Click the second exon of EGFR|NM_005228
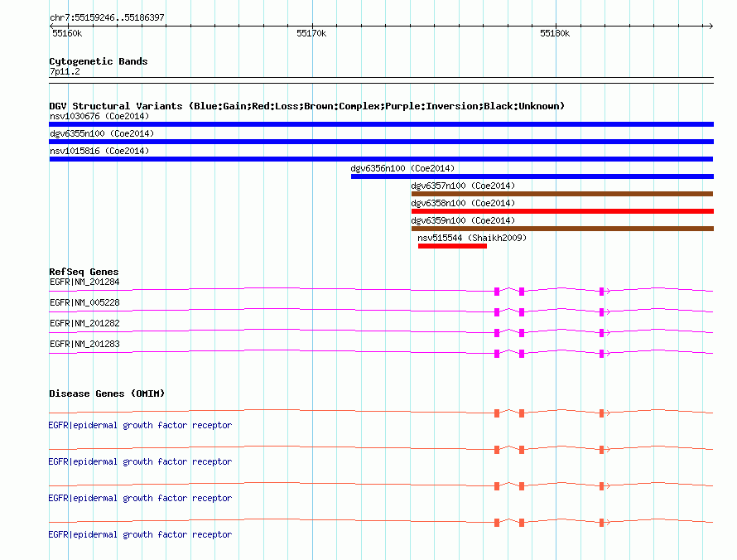Viewport: 737px width, 560px height. click(x=521, y=312)
